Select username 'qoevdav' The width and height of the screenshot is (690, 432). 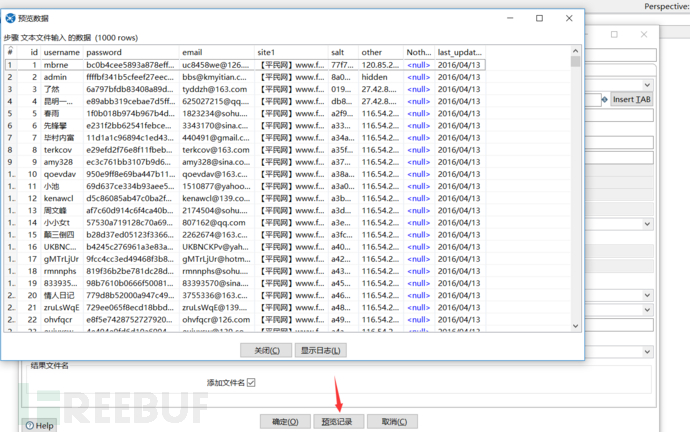(x=60, y=174)
